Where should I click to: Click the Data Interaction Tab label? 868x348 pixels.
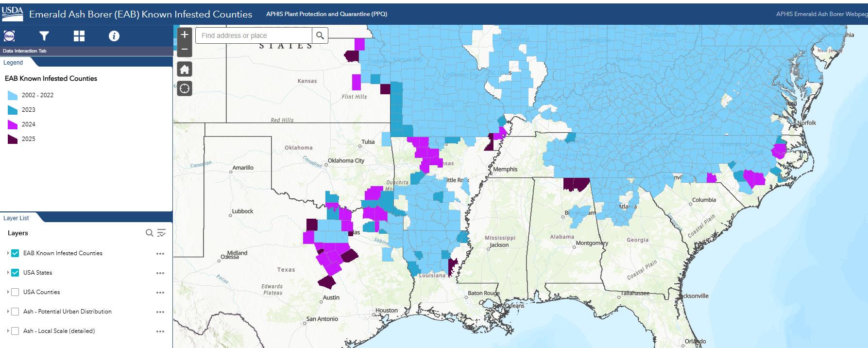tap(24, 51)
